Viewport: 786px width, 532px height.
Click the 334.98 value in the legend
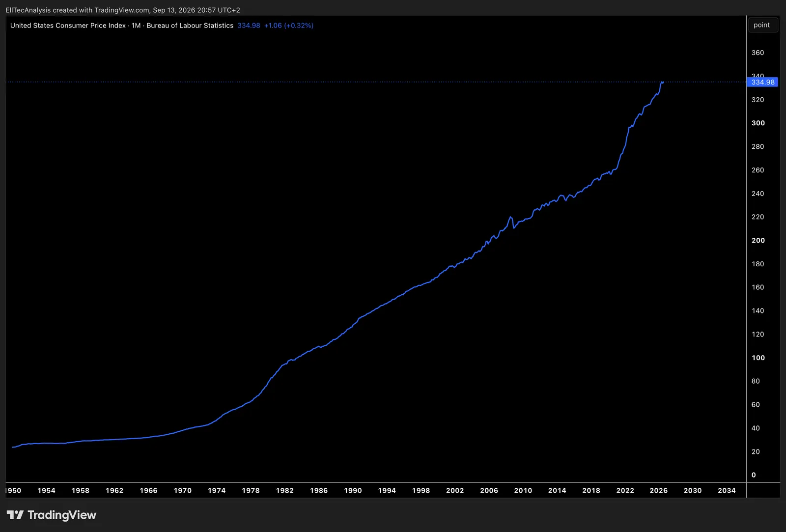tap(249, 26)
